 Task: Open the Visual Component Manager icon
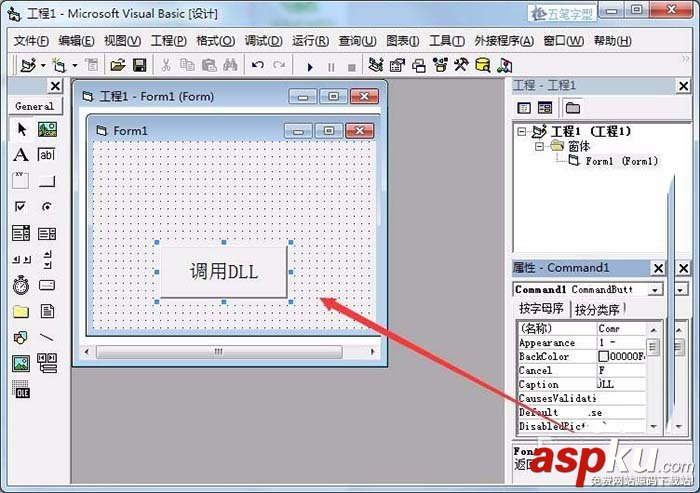pos(504,66)
